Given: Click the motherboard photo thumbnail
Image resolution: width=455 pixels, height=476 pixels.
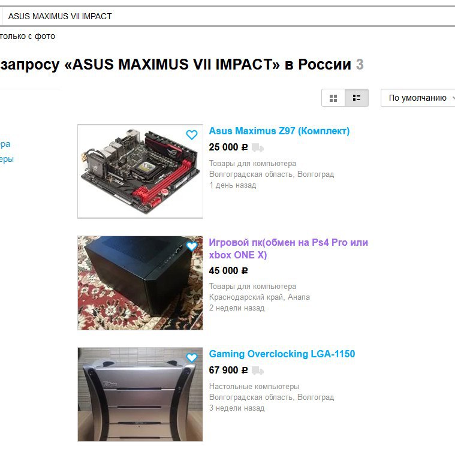Looking at the screenshot, I should 140,171.
